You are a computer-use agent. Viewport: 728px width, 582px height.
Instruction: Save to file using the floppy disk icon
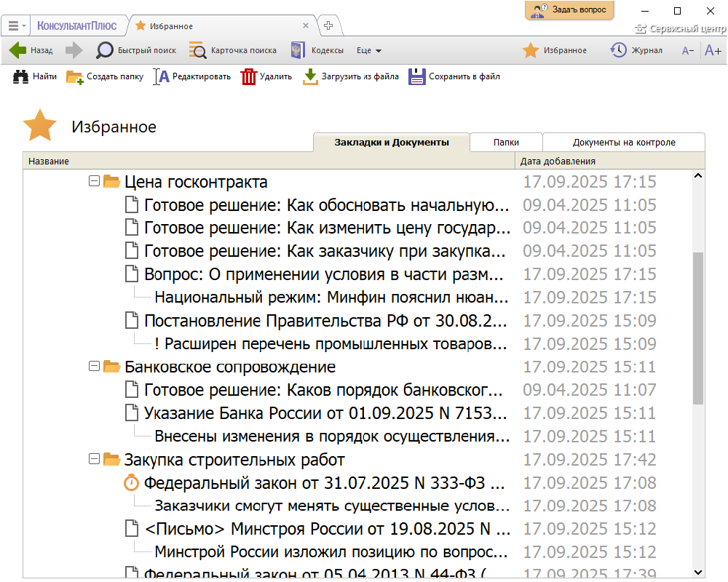pyautogui.click(x=416, y=76)
